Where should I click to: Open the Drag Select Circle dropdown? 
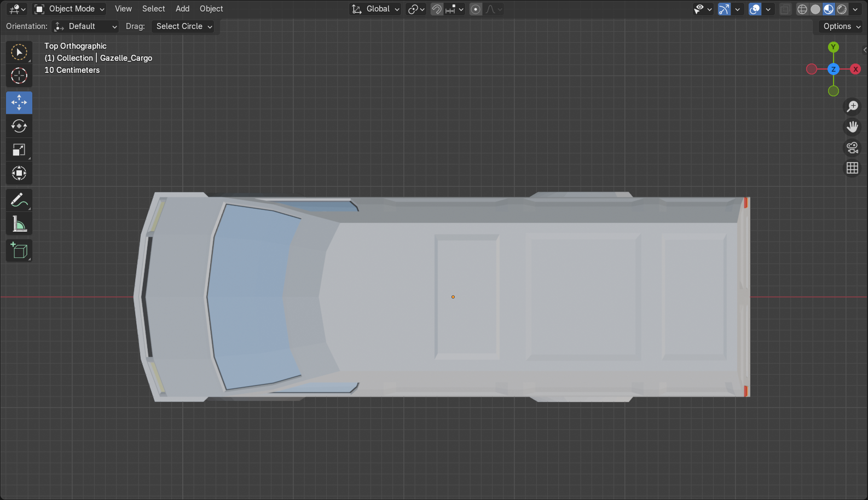tap(182, 26)
